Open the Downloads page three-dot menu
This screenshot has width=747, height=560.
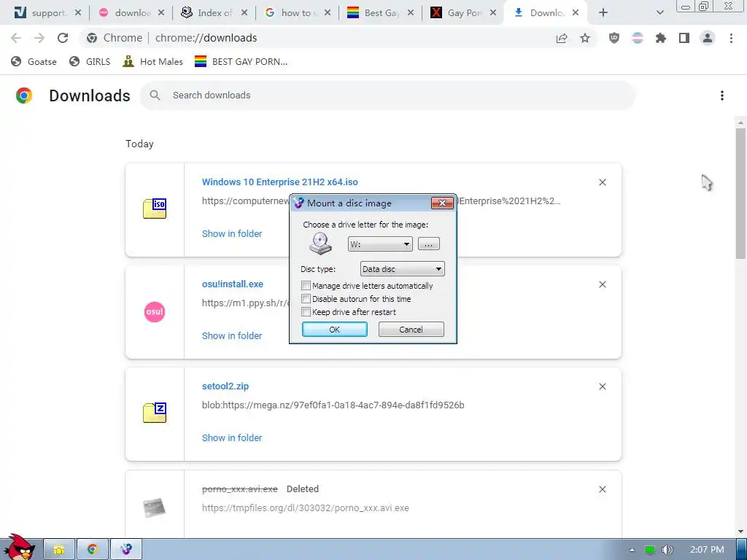(x=721, y=96)
